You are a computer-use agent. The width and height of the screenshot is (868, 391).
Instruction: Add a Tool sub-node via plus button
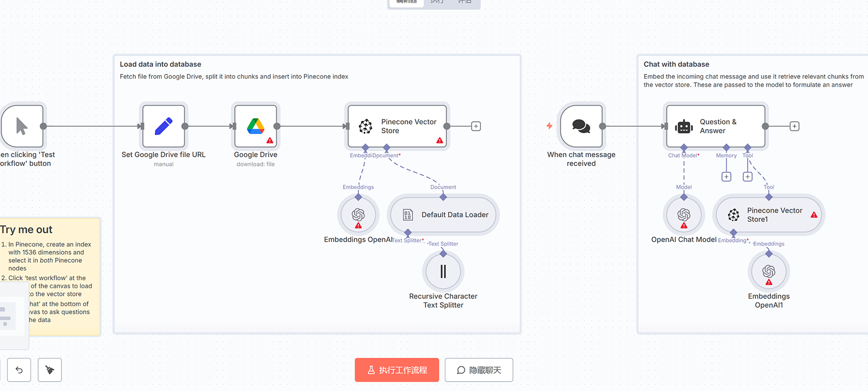tap(747, 177)
